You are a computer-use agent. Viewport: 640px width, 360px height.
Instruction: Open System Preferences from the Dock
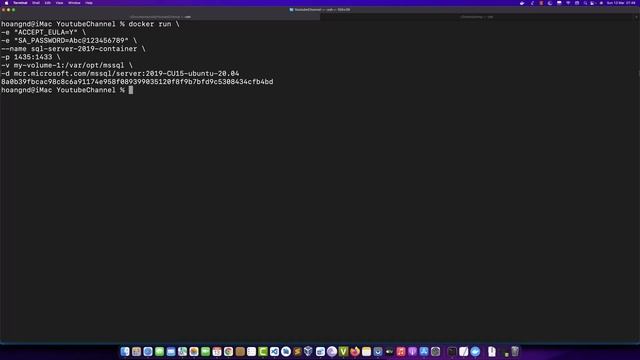point(435,351)
